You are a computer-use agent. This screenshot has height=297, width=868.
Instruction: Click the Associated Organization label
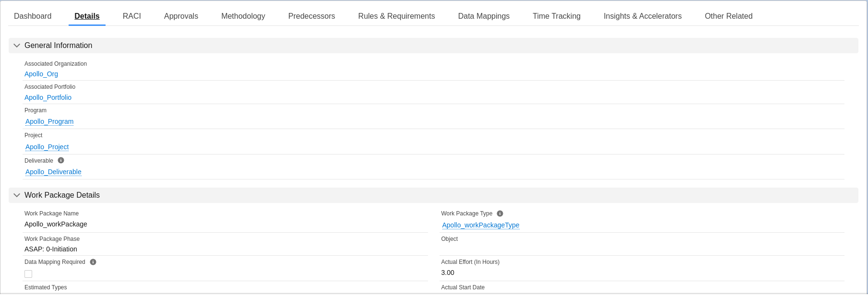(56, 64)
